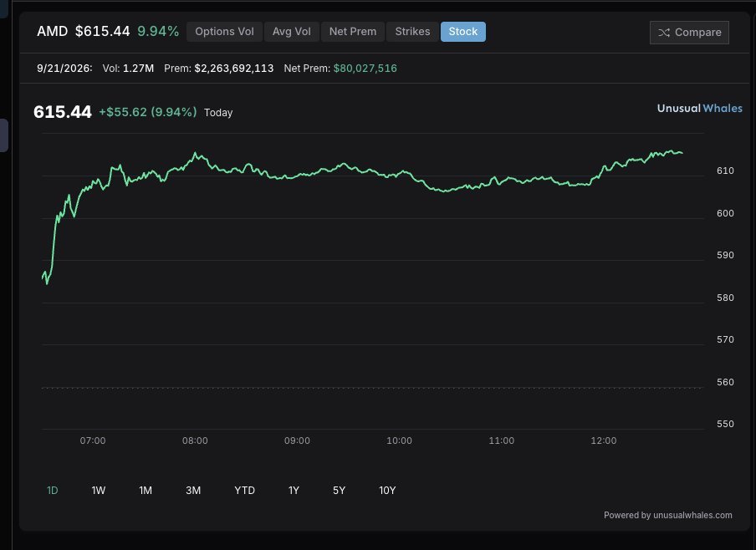Open the Strikes tab
Screen dimensions: 756x550
[x=412, y=32]
